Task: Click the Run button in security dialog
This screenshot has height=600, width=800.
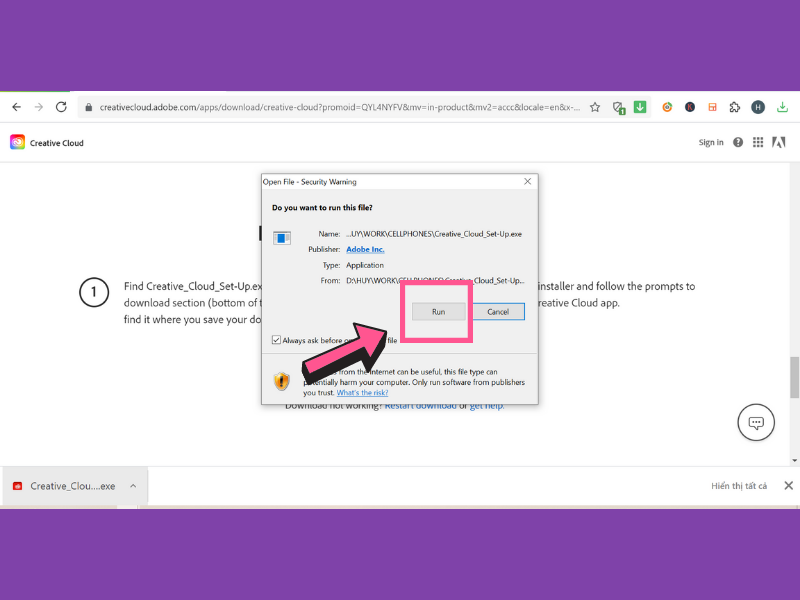Action: pyautogui.click(x=438, y=312)
